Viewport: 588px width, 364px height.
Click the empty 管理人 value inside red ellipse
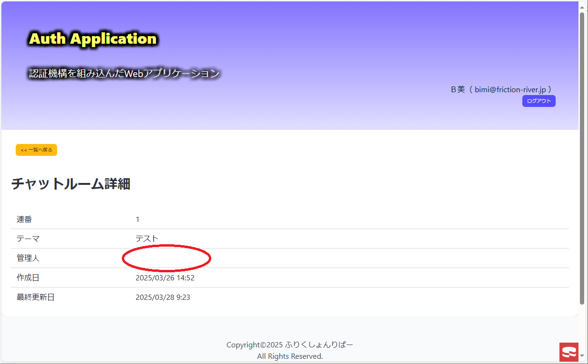tap(166, 258)
